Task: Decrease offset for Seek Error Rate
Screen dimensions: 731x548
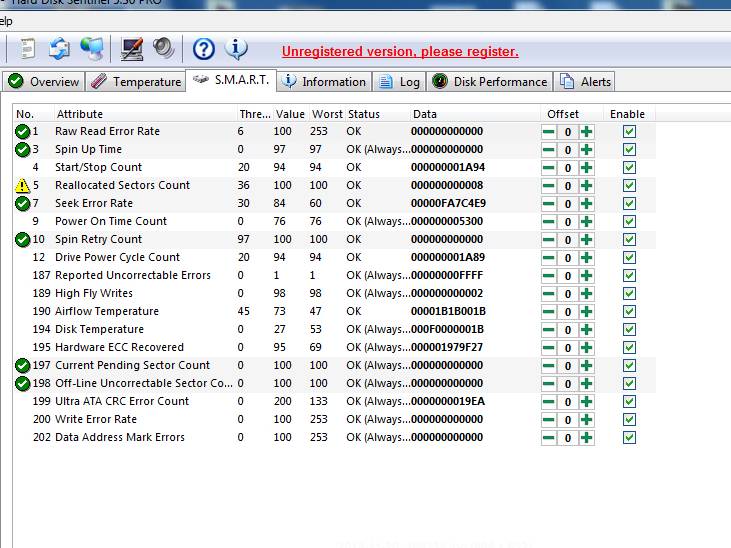Action: pos(549,204)
